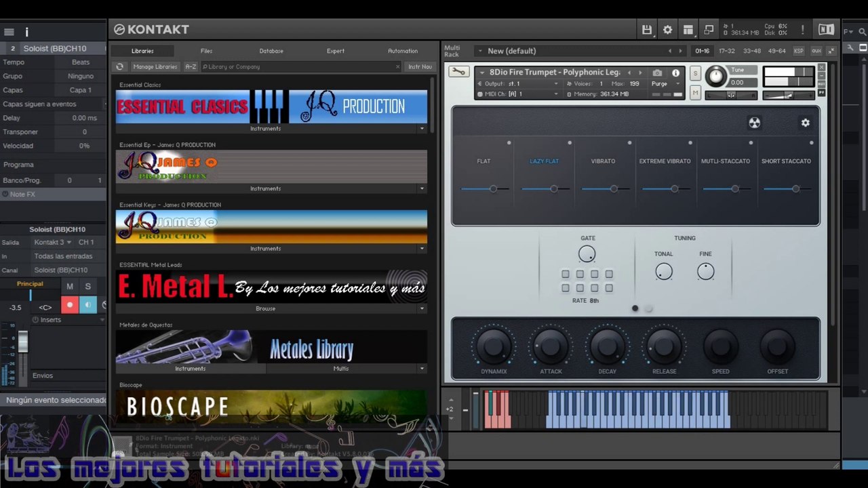
Task: Open Metales Library Multis button
Action: click(341, 369)
